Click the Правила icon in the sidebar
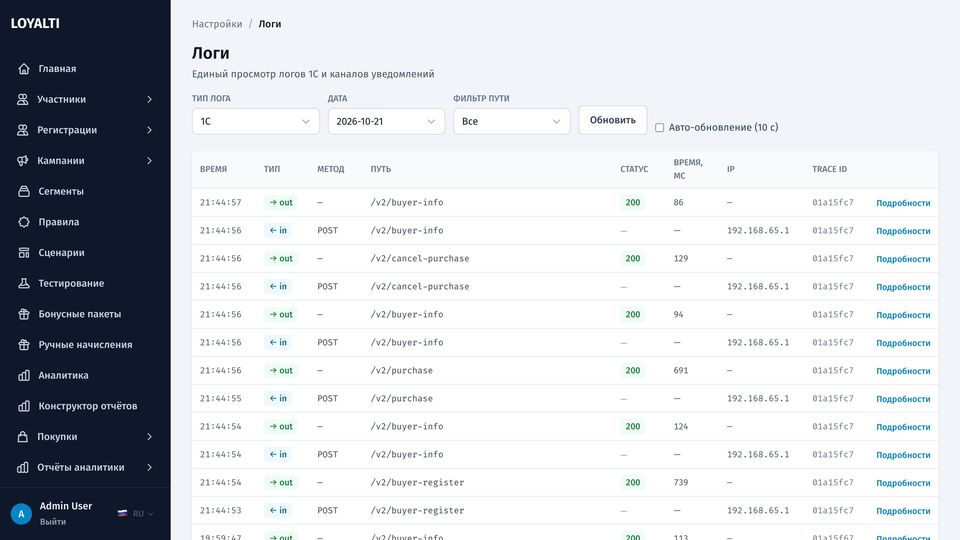 tap(24, 222)
